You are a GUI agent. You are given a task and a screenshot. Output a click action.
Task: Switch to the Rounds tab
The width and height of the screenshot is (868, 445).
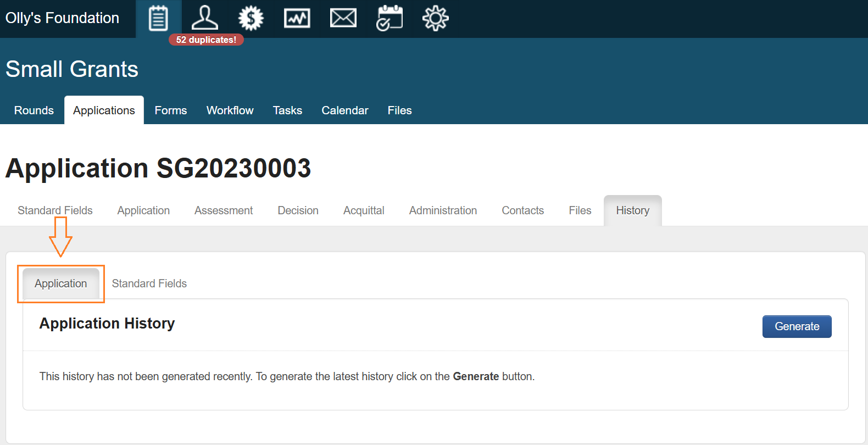point(34,110)
